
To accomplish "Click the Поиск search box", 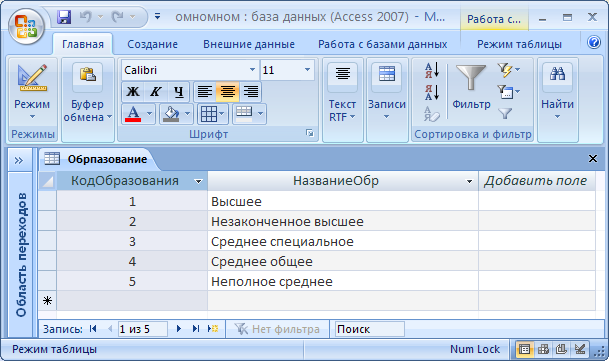I will pos(369,329).
